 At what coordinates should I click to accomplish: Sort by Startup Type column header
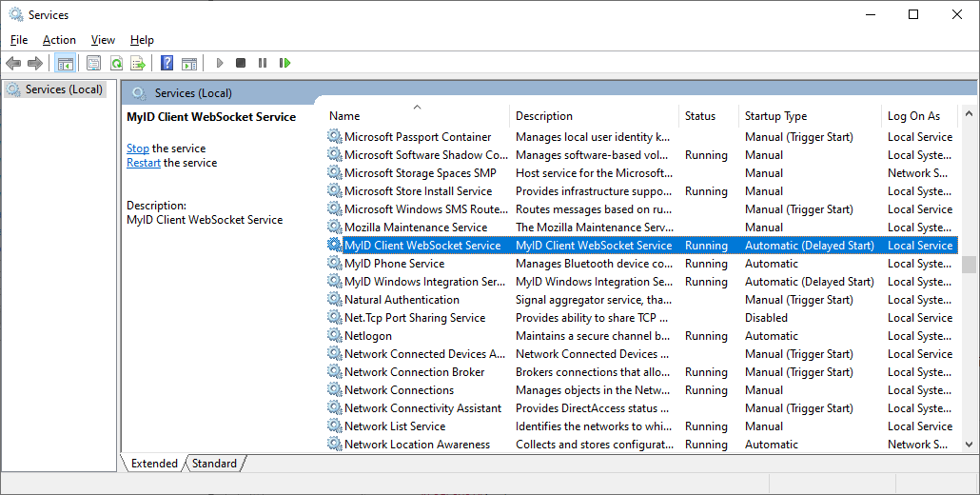point(775,116)
